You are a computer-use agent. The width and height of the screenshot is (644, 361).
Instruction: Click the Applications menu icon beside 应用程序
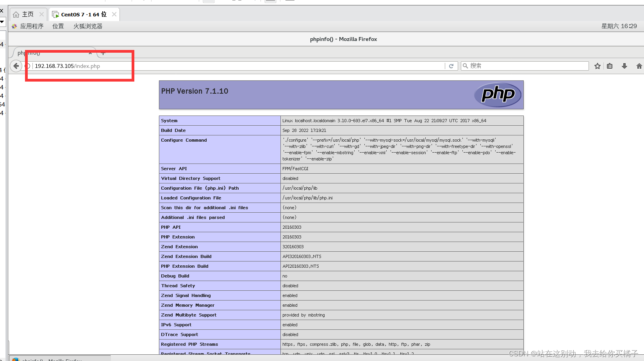click(14, 26)
